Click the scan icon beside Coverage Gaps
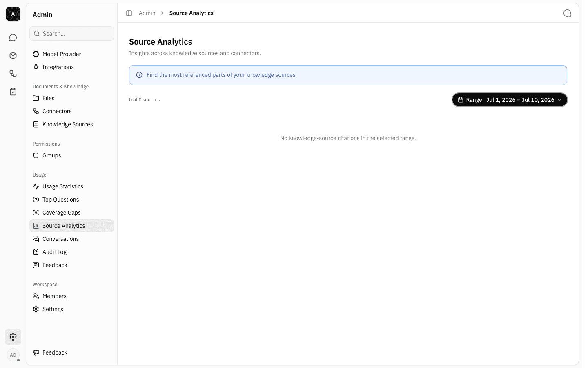The height and width of the screenshot is (368, 588). coord(36,213)
